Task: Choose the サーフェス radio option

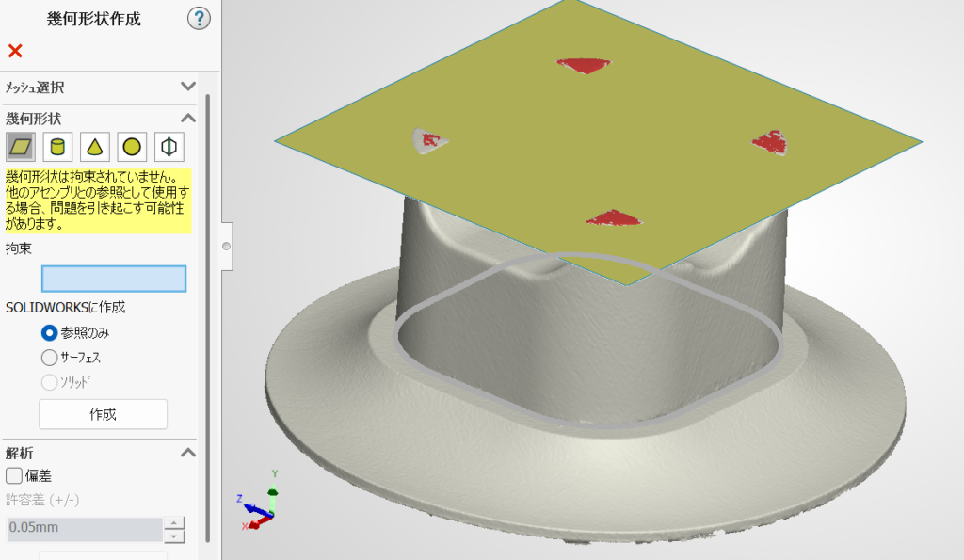Action: click(x=49, y=358)
